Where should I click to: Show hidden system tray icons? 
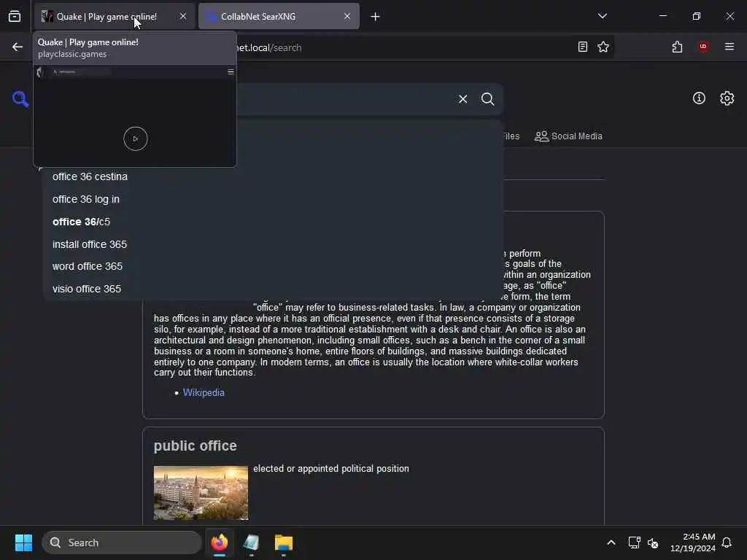point(611,542)
